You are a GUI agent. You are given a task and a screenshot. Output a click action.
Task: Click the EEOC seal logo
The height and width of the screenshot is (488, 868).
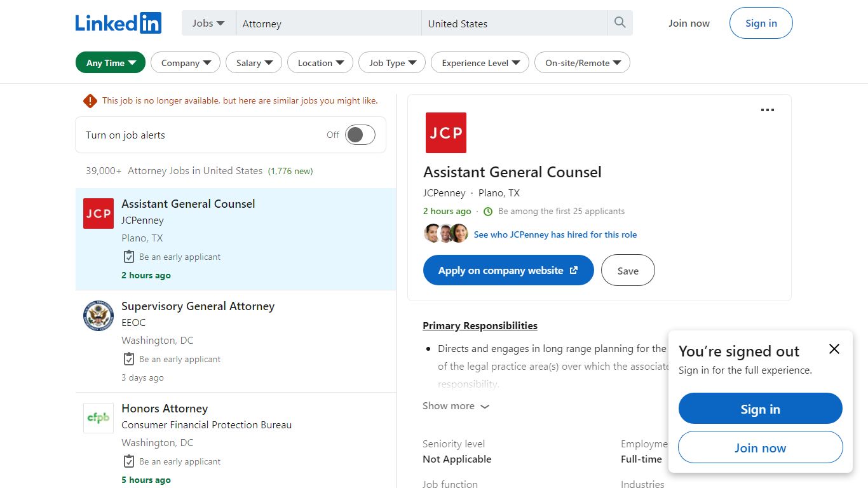click(x=98, y=316)
